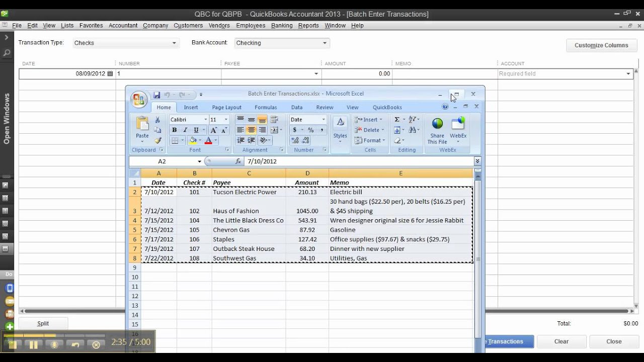Click the Clear eraser icon in Editing
Image resolution: width=644 pixels, height=362 pixels.
[x=397, y=141]
